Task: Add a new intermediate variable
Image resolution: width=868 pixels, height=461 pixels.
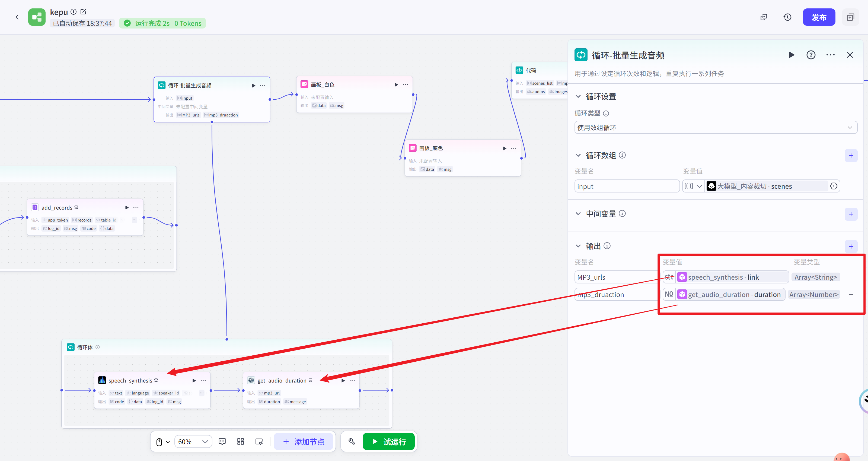Action: click(x=851, y=214)
